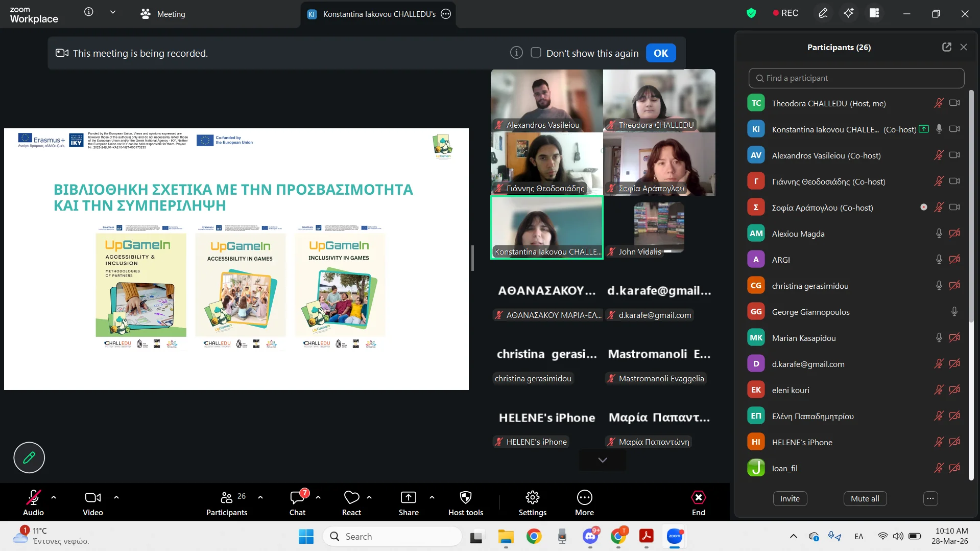The image size is (980, 551).
Task: Open Google Chrome from taskbar
Action: coord(534,536)
